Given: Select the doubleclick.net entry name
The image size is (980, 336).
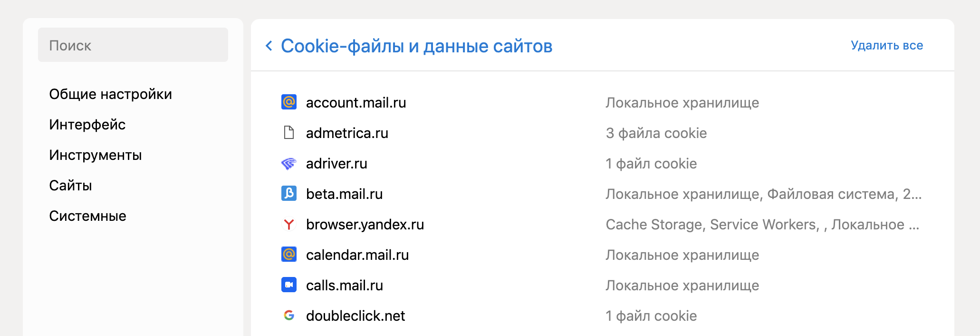Looking at the screenshot, I should pos(355,316).
